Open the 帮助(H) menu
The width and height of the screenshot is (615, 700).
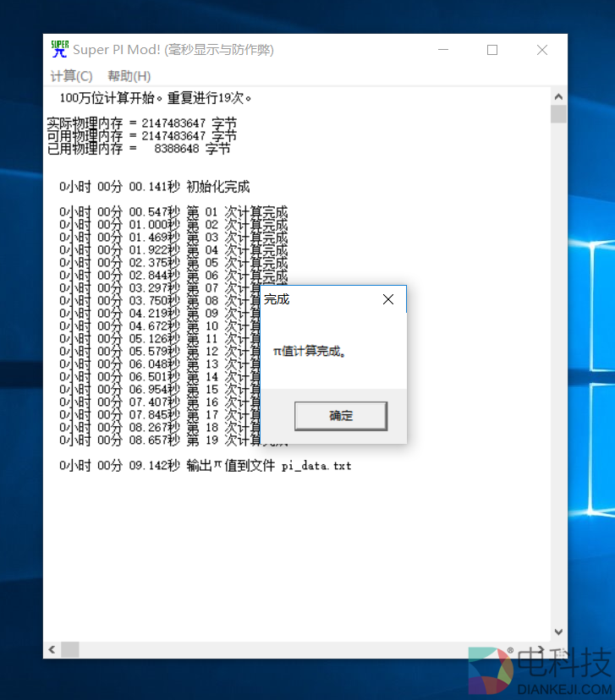click(x=129, y=76)
